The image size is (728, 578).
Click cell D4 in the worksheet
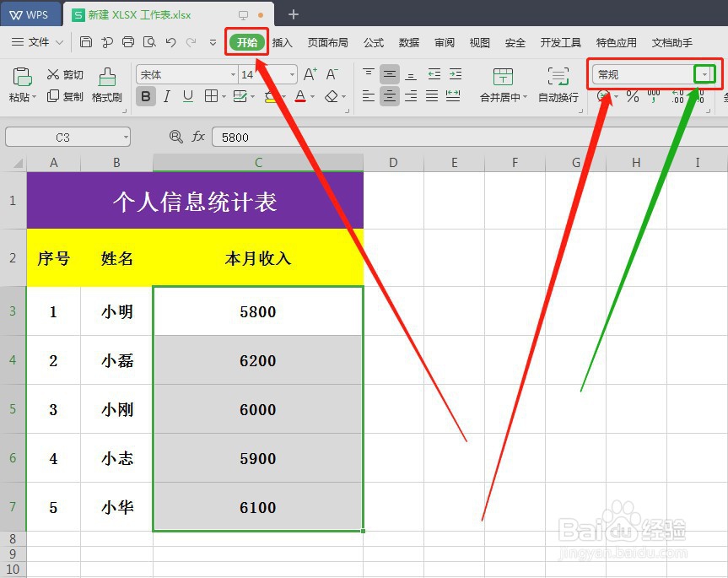[x=392, y=361]
